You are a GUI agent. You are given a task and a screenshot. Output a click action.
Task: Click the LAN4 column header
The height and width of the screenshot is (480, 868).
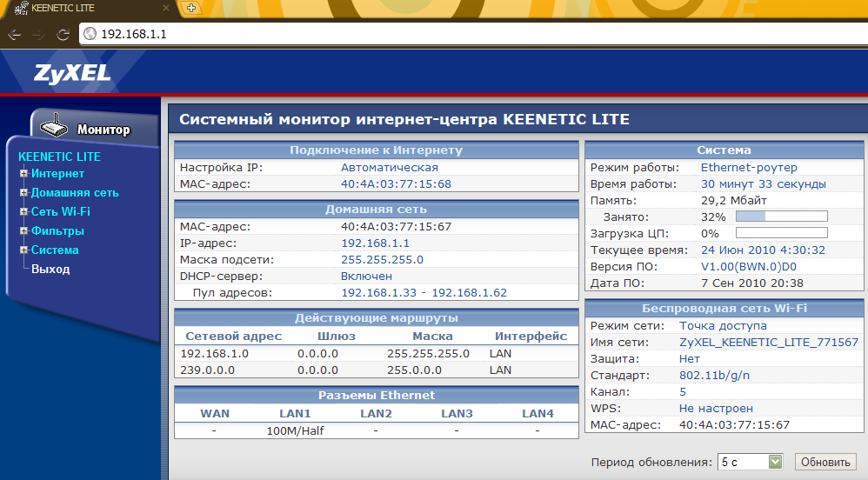click(537, 414)
